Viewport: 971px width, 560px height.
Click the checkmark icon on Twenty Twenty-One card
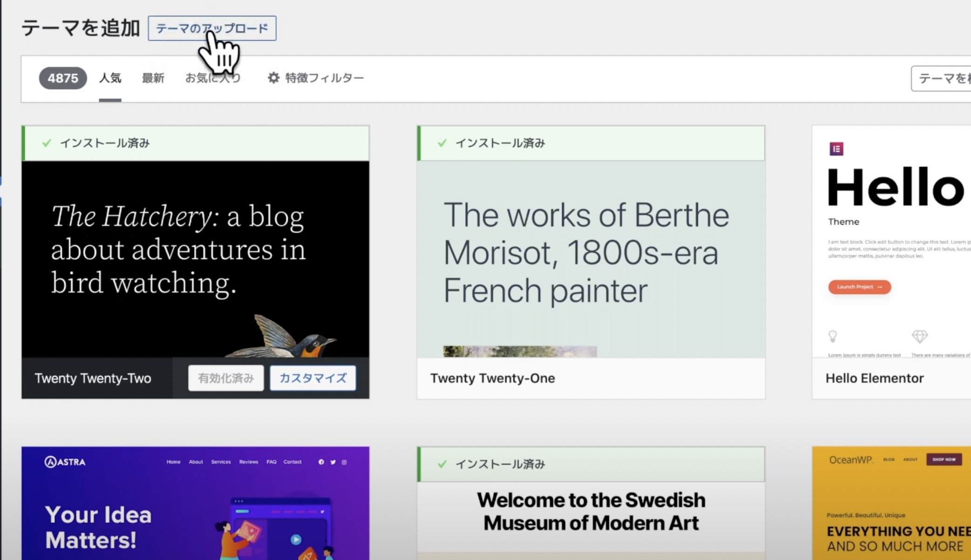pyautogui.click(x=442, y=143)
